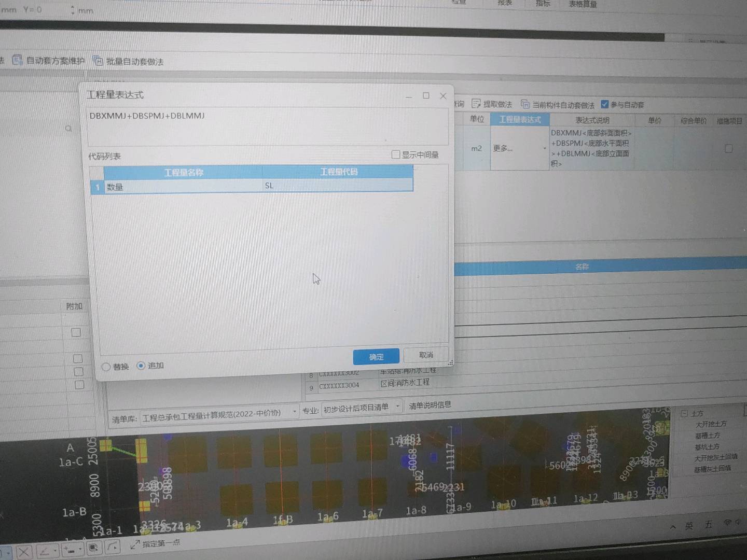The image size is (747, 560).
Task: Click the diagonal arrows icon beside 指定第一点
Action: click(x=135, y=544)
